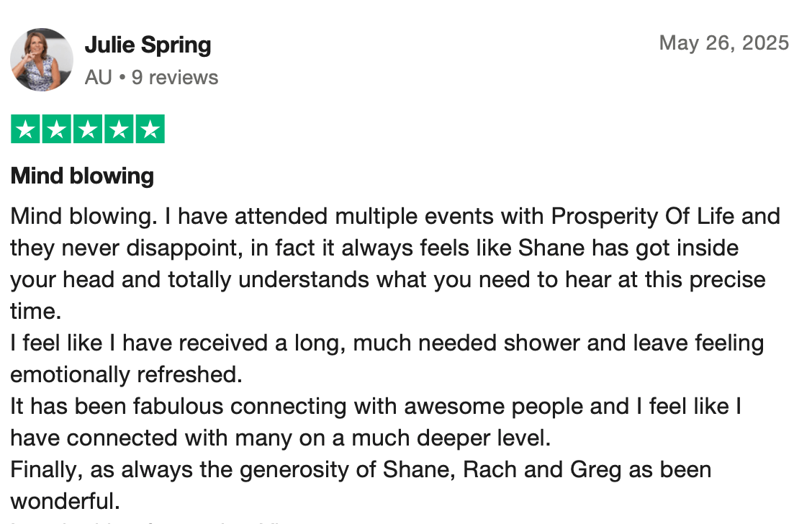Open the Julie Spring reviewer name
812x524 pixels.
pos(148,45)
